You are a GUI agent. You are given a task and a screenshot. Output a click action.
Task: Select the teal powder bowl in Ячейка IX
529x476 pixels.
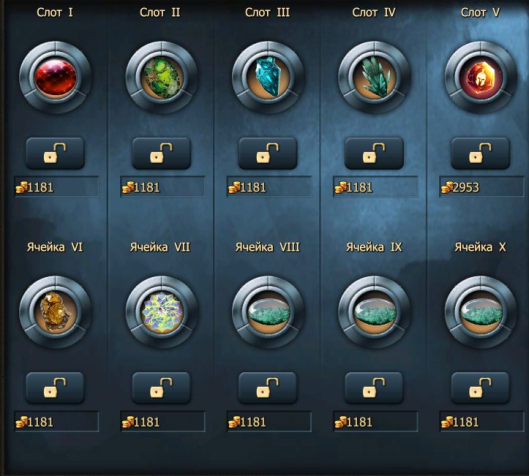point(374,312)
